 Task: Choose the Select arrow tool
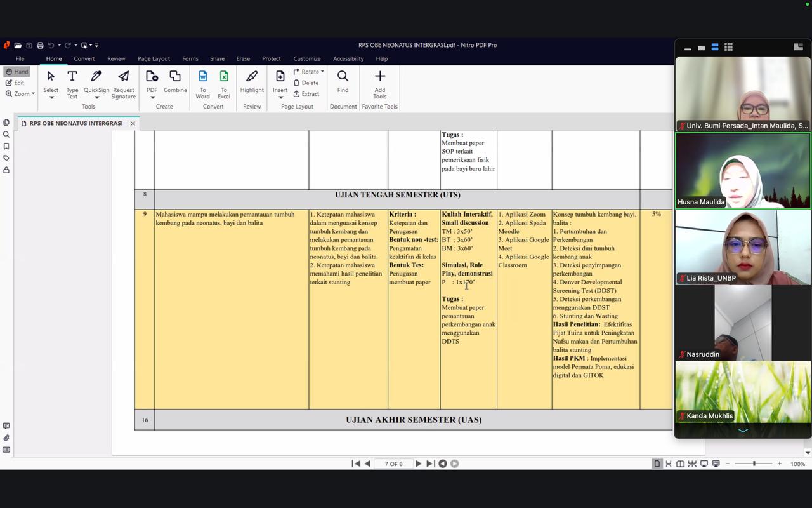51,77
